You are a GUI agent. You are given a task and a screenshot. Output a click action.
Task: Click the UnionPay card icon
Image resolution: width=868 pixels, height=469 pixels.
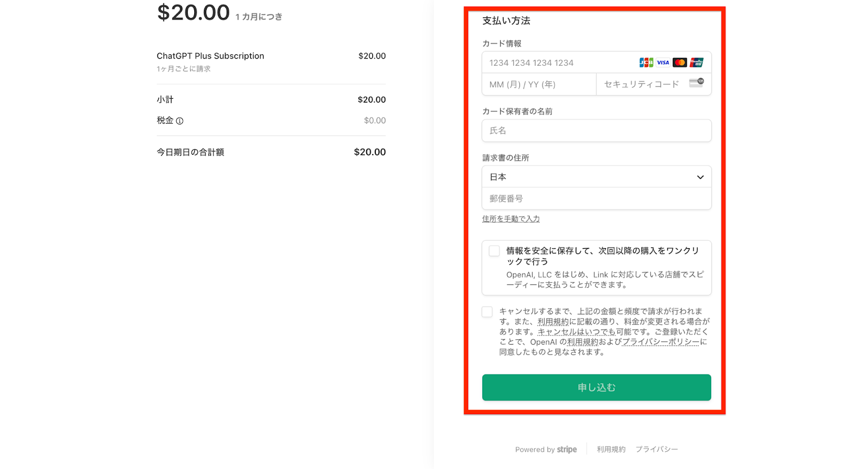click(x=697, y=62)
